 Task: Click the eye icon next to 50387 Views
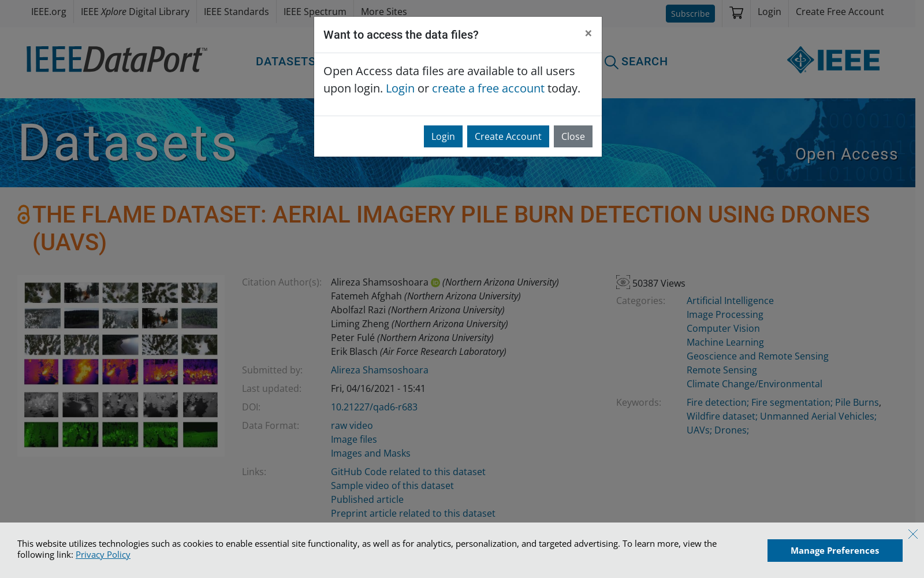623,281
